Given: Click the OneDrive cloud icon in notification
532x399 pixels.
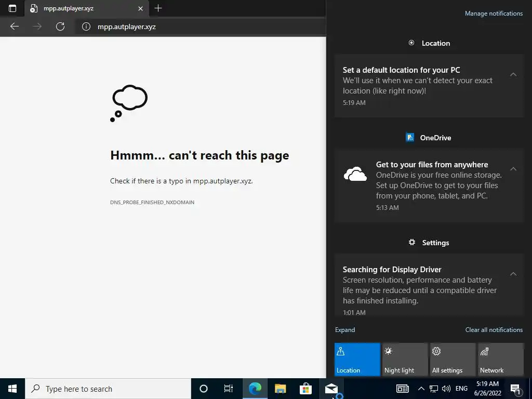Looking at the screenshot, I should 355,174.
